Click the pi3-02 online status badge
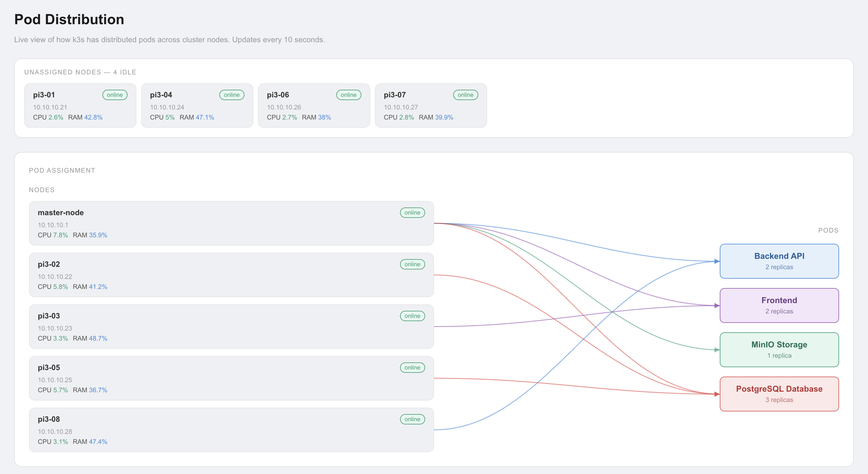The height and width of the screenshot is (474, 868). coord(412,264)
